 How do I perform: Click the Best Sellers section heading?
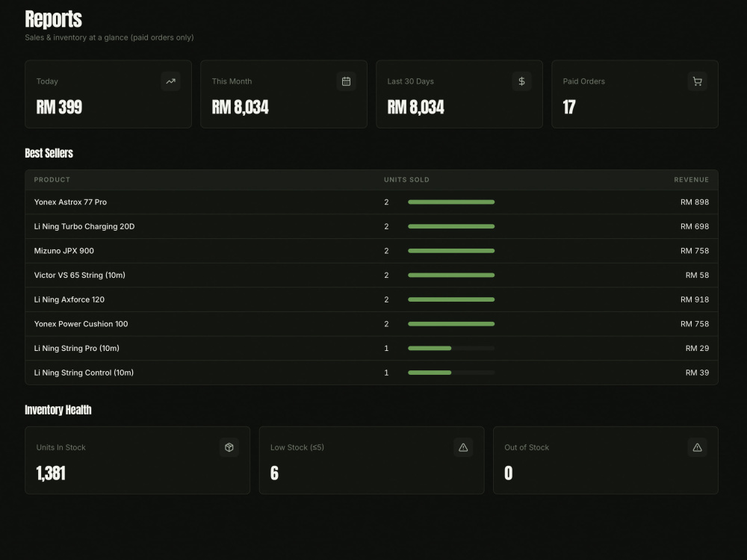coord(49,153)
